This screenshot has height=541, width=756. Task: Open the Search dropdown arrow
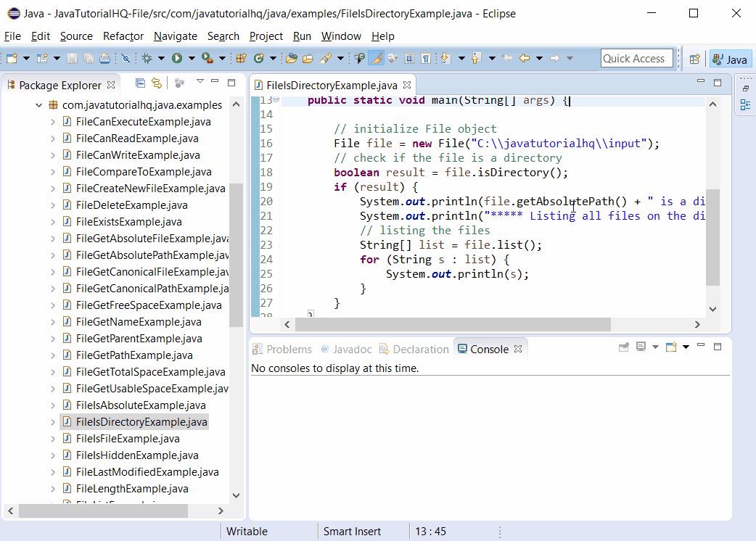pos(340,58)
